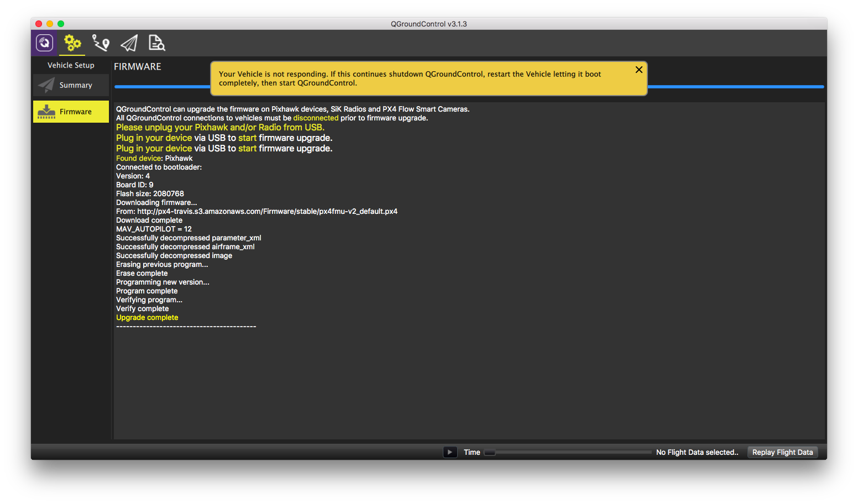Viewport: 858px width, 504px height.
Task: Select Summary in the Vehicle Setup sidebar
Action: tap(71, 85)
